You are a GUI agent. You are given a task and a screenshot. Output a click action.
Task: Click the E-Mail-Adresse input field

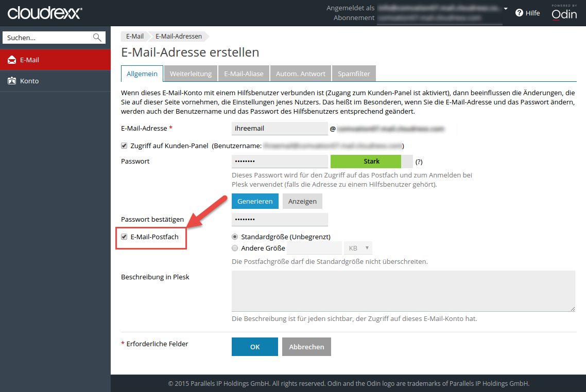pyautogui.click(x=280, y=129)
